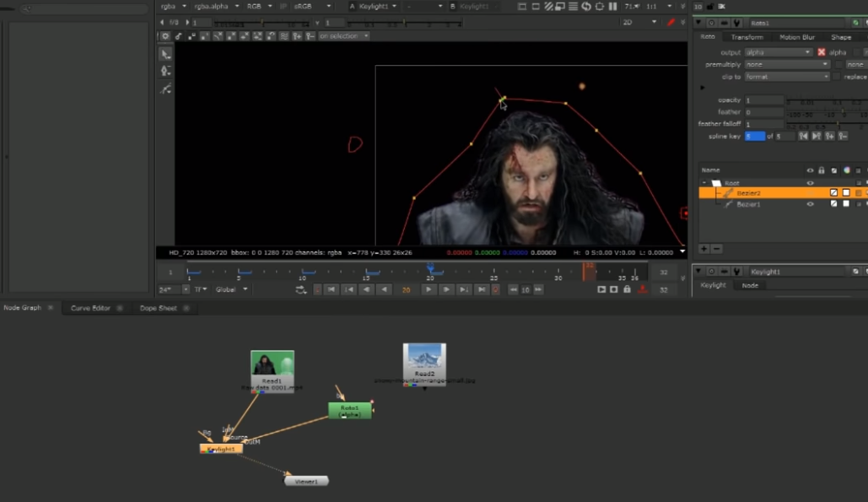Select the arrow Select tool in viewer
This screenshot has width=868, height=502.
(165, 54)
